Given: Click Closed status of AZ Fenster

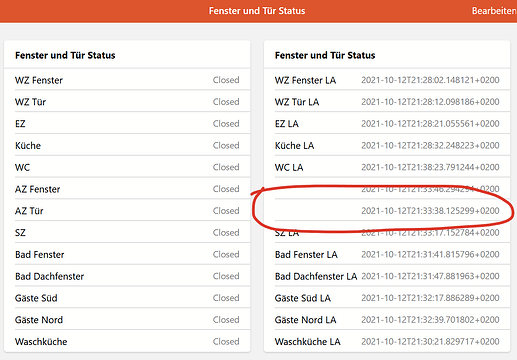Looking at the screenshot, I should point(226,189).
